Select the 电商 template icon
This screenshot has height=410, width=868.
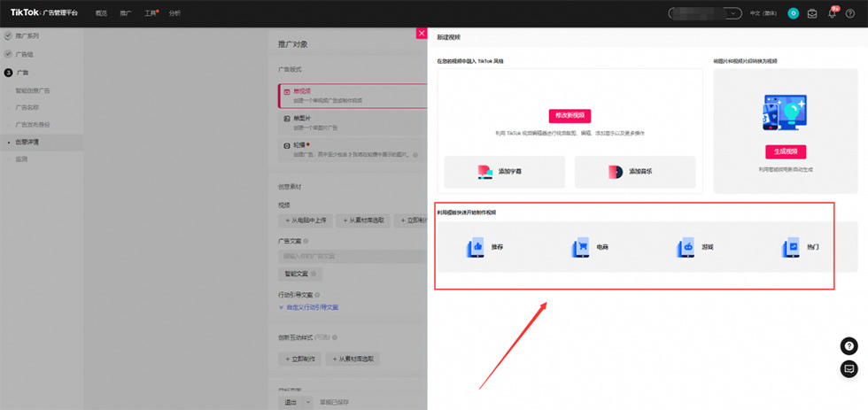(x=580, y=247)
